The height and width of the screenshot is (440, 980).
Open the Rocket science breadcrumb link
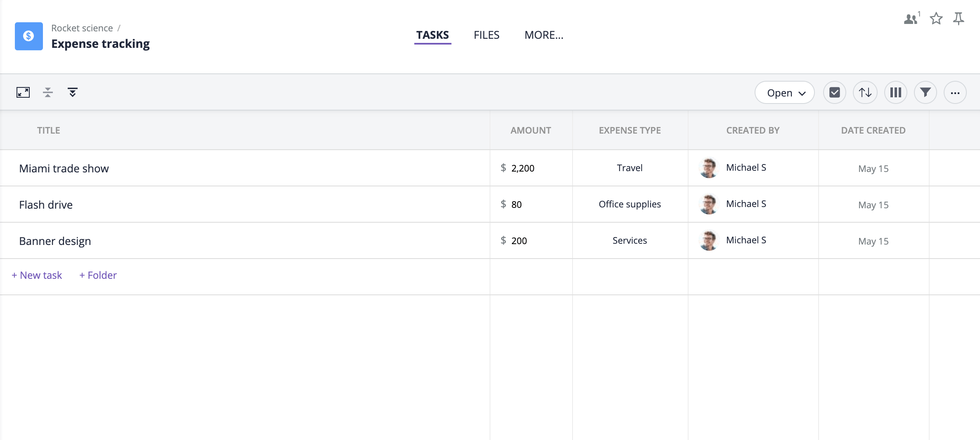[82, 28]
